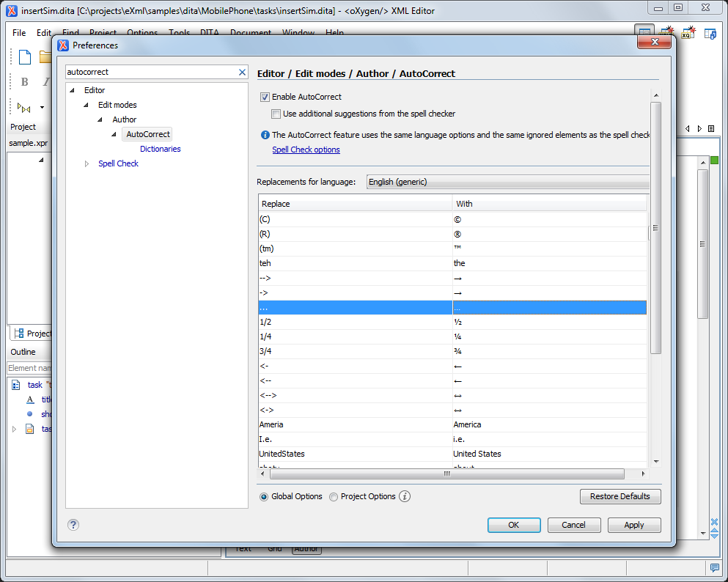
Task: Select the '1/2' replacement row
Action: [x=452, y=322]
